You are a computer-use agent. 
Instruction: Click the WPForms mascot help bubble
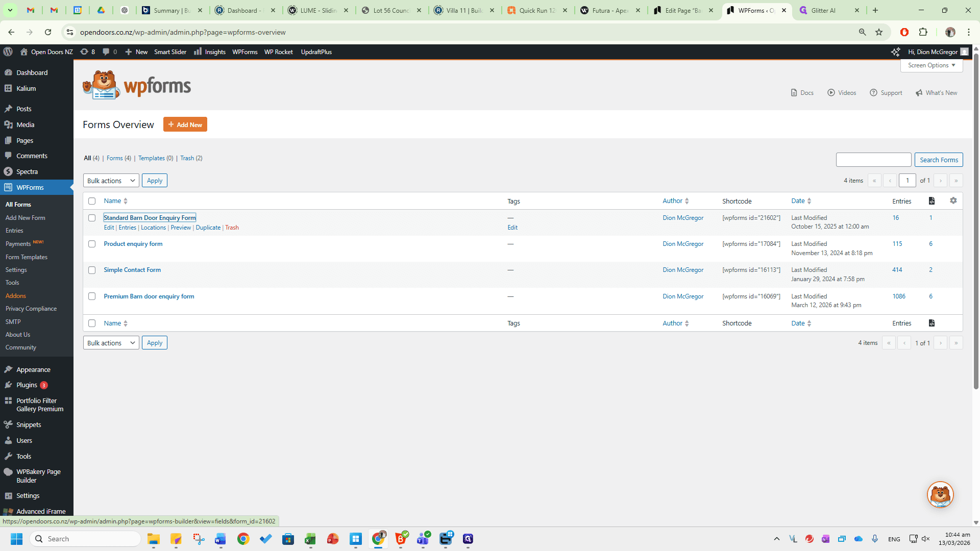[940, 495]
